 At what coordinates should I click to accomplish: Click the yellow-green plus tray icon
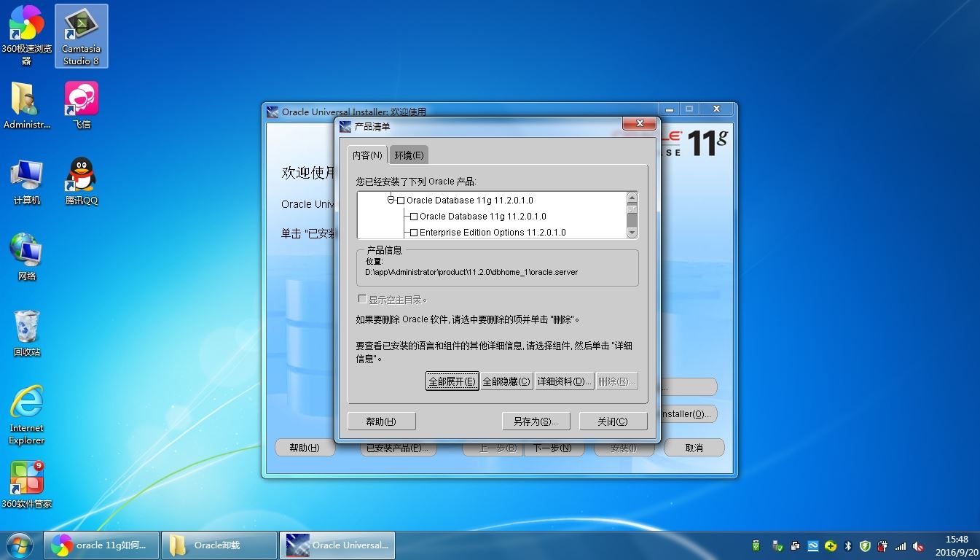830,545
